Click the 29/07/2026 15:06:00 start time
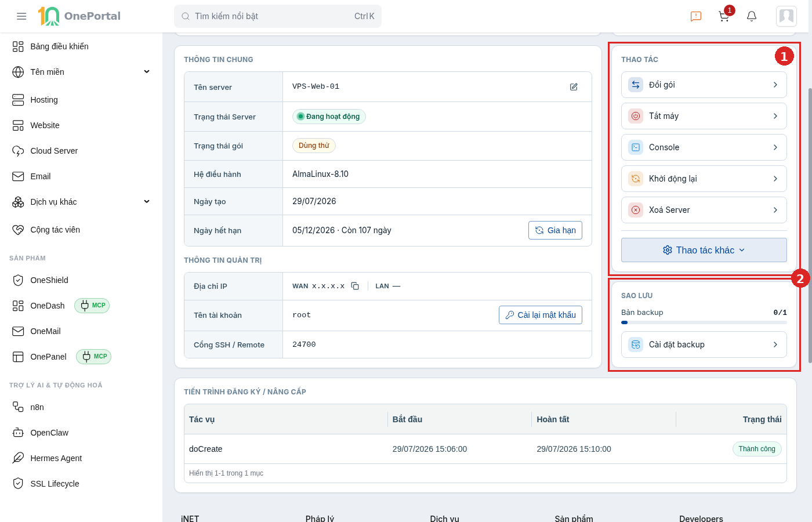812x522 pixels. click(430, 449)
